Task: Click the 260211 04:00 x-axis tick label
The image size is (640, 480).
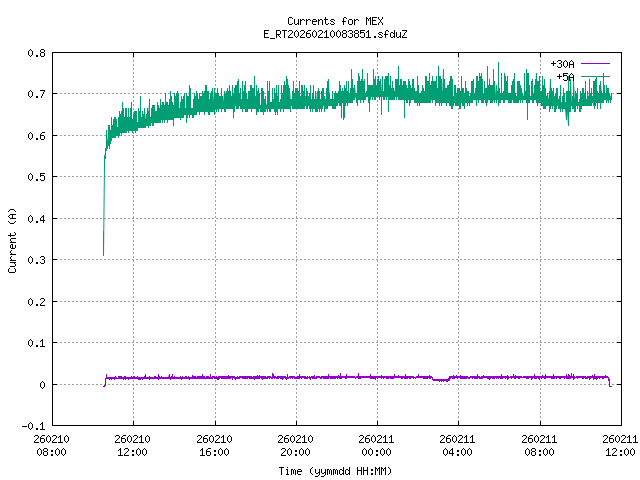Action: pos(458,444)
